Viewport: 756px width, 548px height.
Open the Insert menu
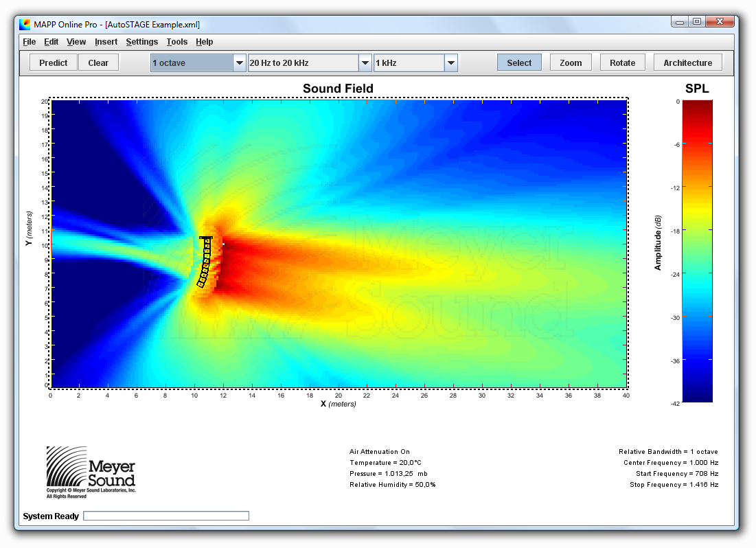click(x=106, y=42)
